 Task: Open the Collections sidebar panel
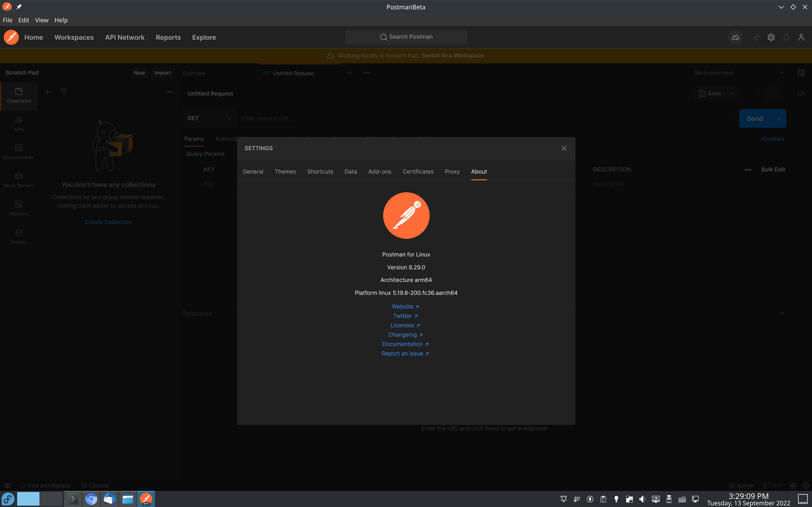point(19,95)
